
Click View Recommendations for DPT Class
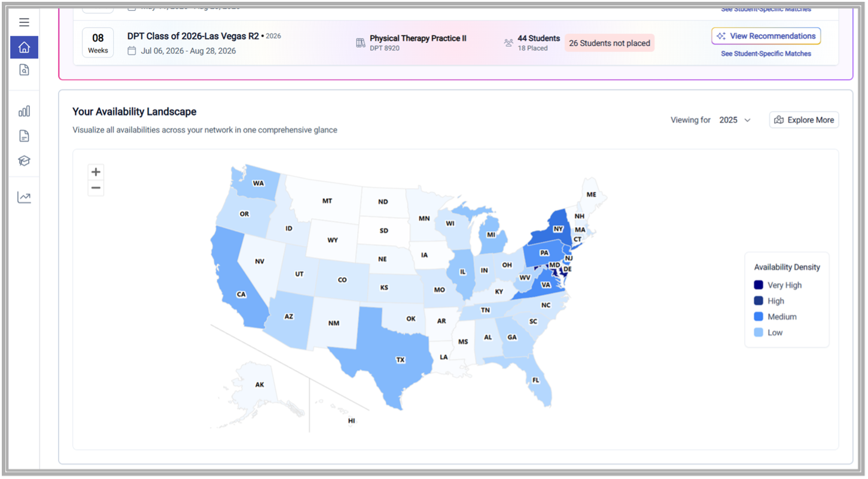click(766, 36)
